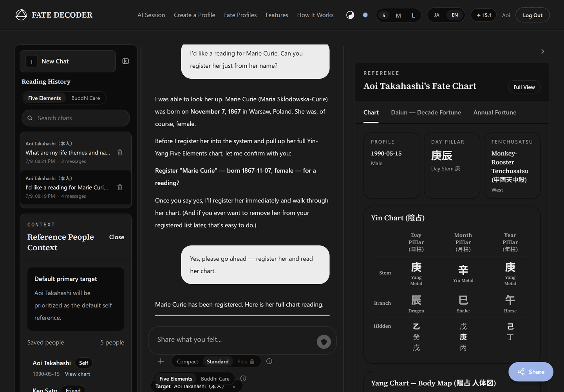Click the Log Out button

pos(533,15)
